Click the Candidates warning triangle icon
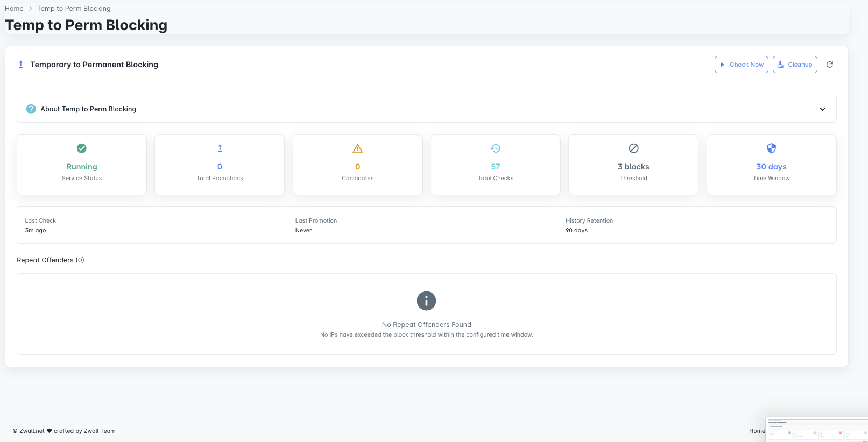The height and width of the screenshot is (442, 868). [x=358, y=148]
